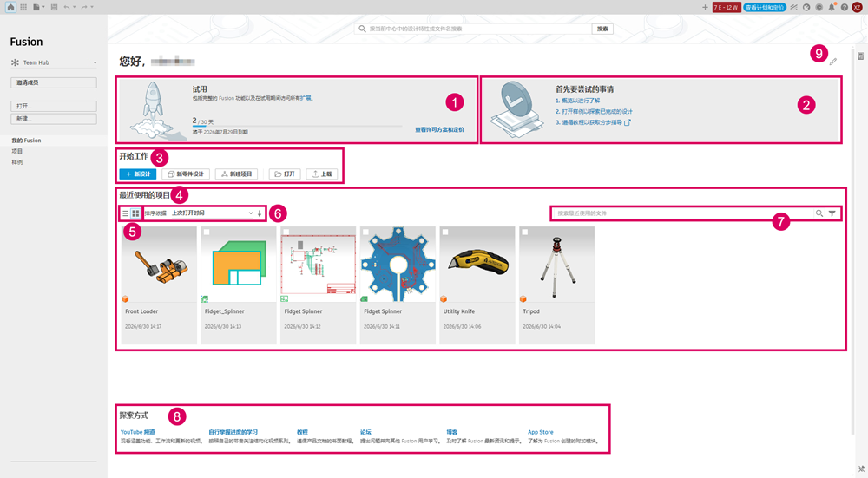Click the pencil edit icon near greeting
This screenshot has height=478, width=868.
point(833,62)
